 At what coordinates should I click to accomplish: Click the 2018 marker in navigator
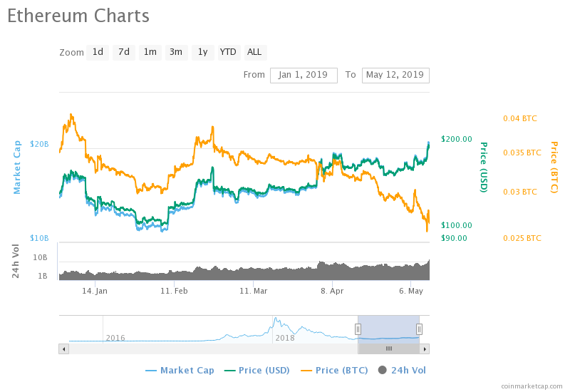(285, 338)
